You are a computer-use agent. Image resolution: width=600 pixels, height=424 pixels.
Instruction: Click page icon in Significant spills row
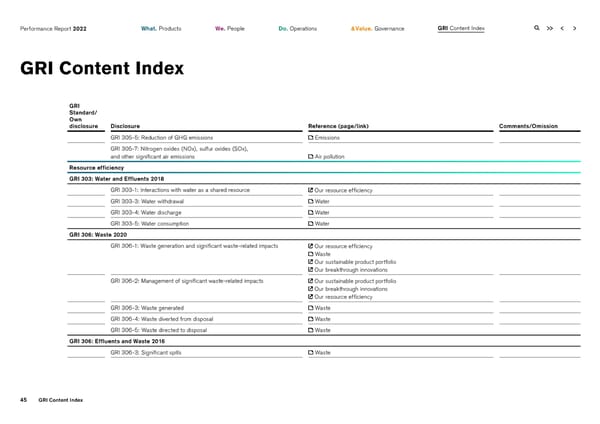tap(311, 352)
